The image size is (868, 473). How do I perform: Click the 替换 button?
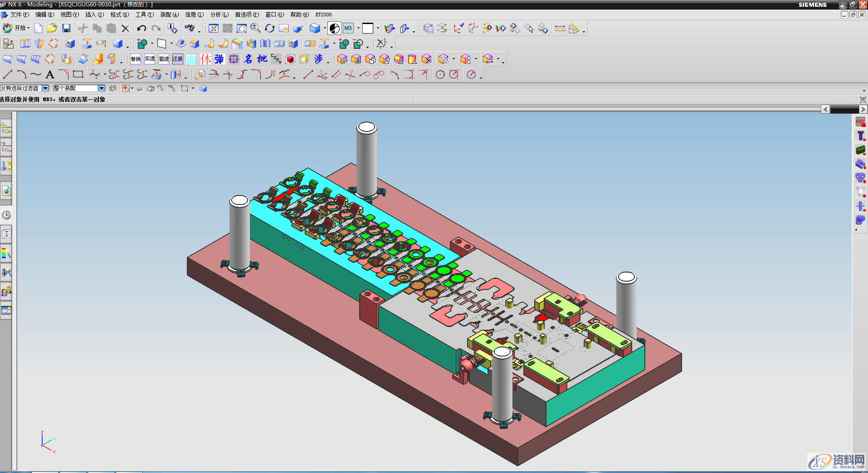136,59
